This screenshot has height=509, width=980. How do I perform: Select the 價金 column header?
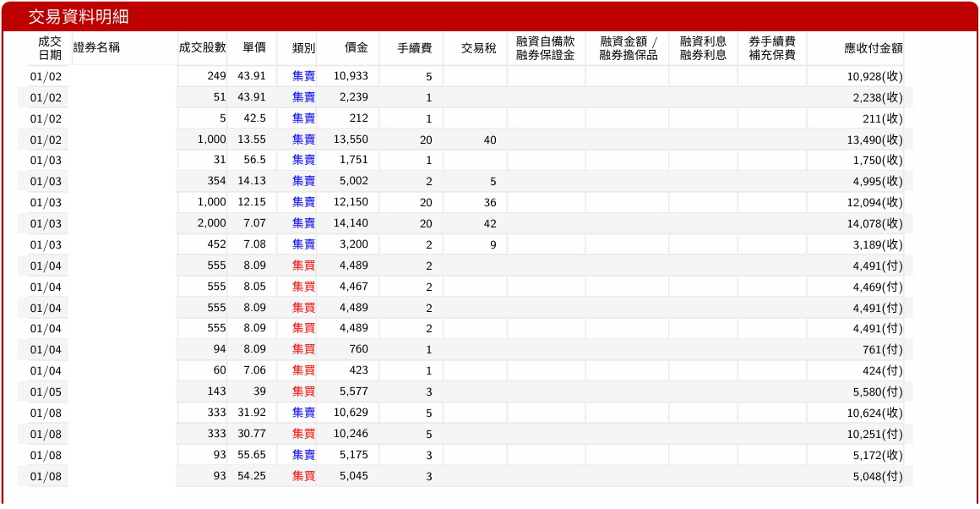(357, 47)
